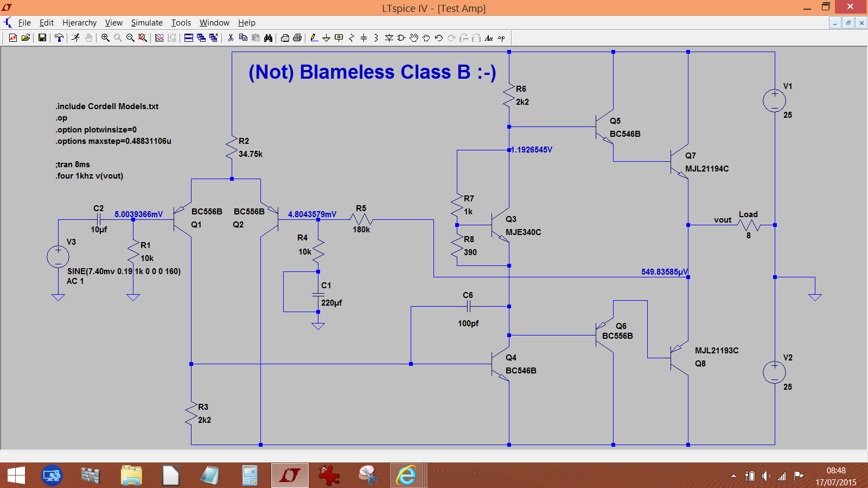Click the 'MJL21193C' transistor label of Q8
The width and height of the screenshot is (868, 488).
pos(717,351)
